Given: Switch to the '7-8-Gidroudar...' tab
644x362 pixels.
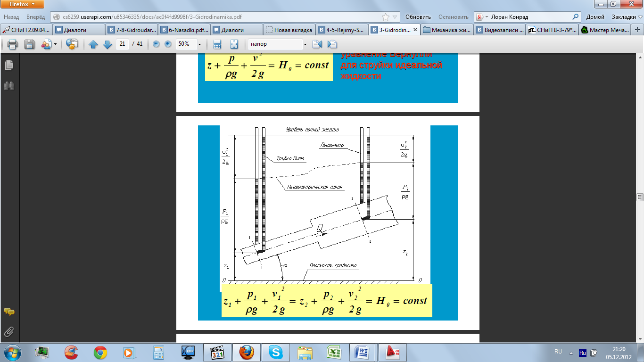Looking at the screenshot, I should click(x=131, y=30).
